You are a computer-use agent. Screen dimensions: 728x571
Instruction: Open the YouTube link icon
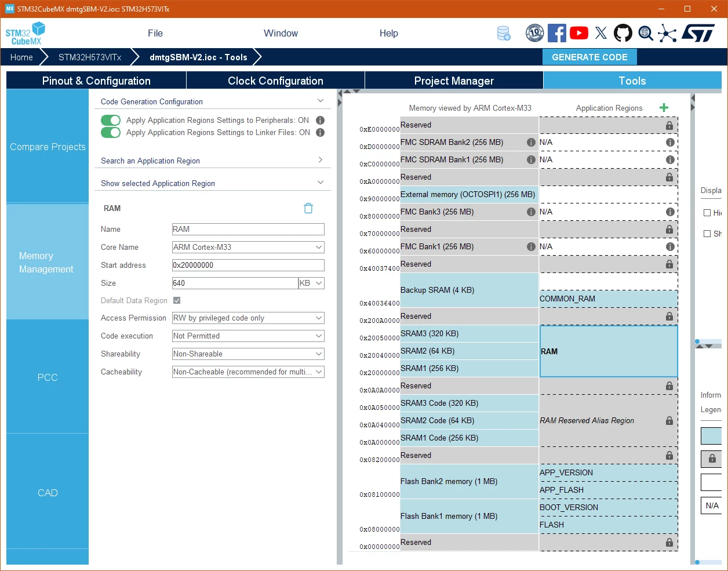pos(578,33)
